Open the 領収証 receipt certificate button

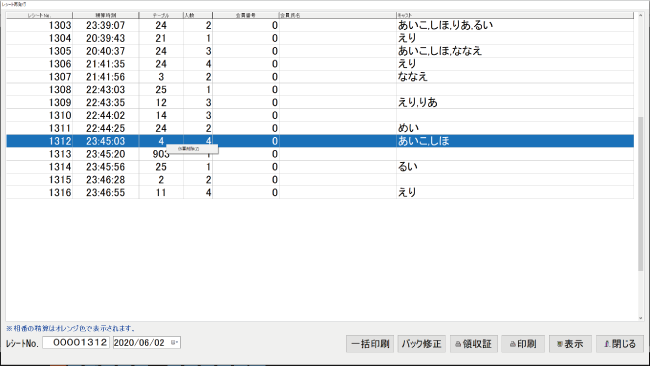coord(474,344)
